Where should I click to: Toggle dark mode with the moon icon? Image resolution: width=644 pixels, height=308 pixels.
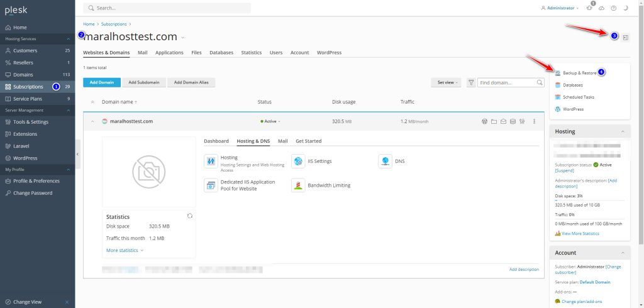click(626, 8)
